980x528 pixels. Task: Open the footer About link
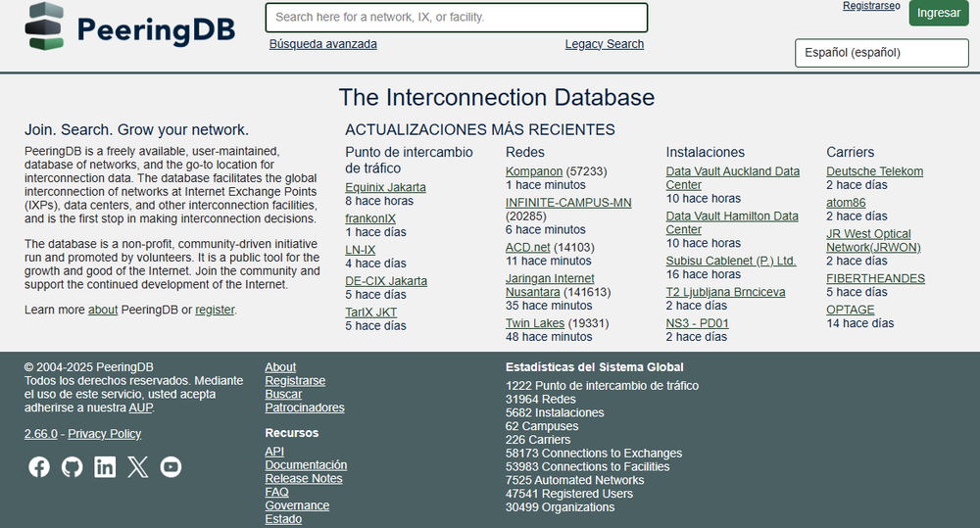click(280, 367)
